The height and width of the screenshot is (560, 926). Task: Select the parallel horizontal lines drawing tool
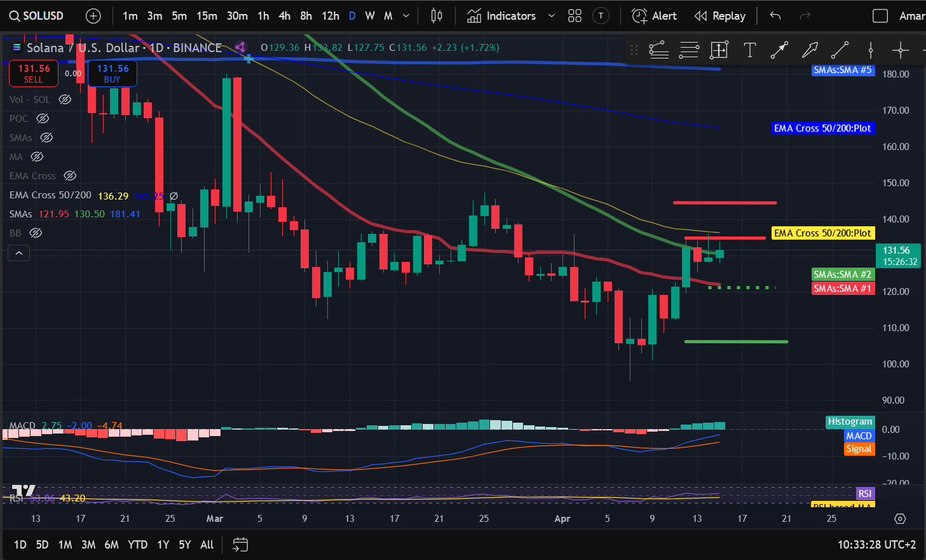689,50
